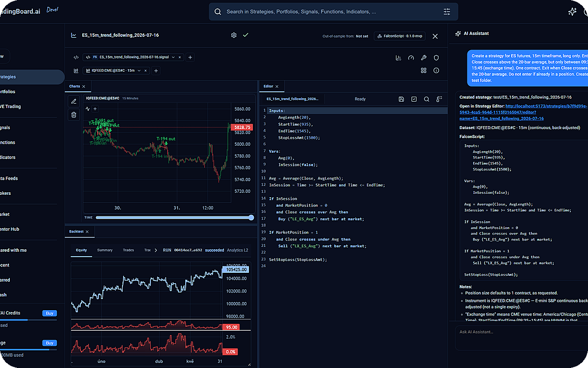588x368 pixels.
Task: Click the run ID 00414ee7...e692
Action: (x=188, y=250)
